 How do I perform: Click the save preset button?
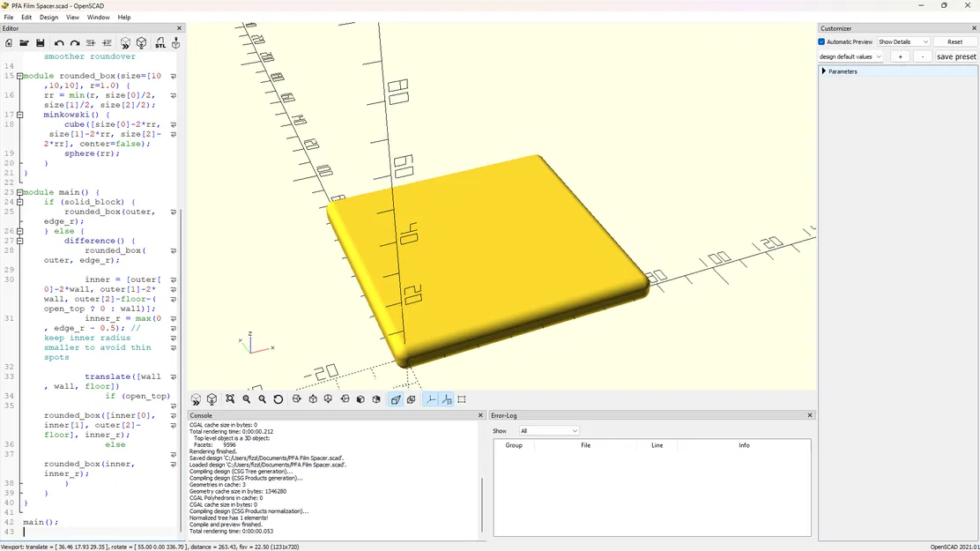[956, 56]
